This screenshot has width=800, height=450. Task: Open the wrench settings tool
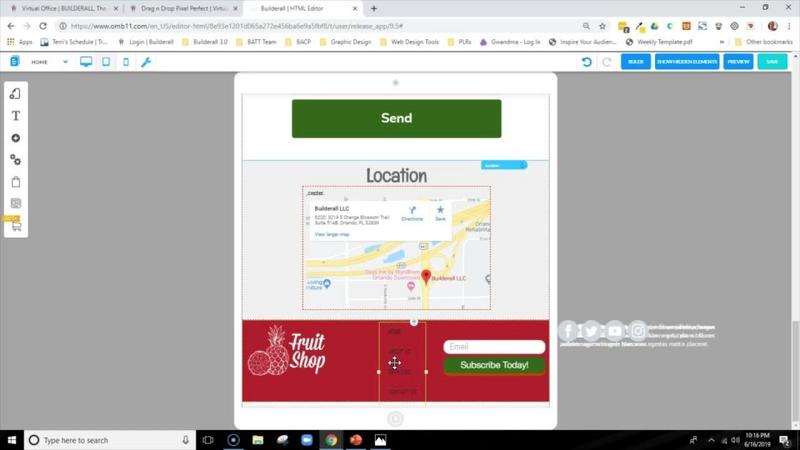[146, 62]
